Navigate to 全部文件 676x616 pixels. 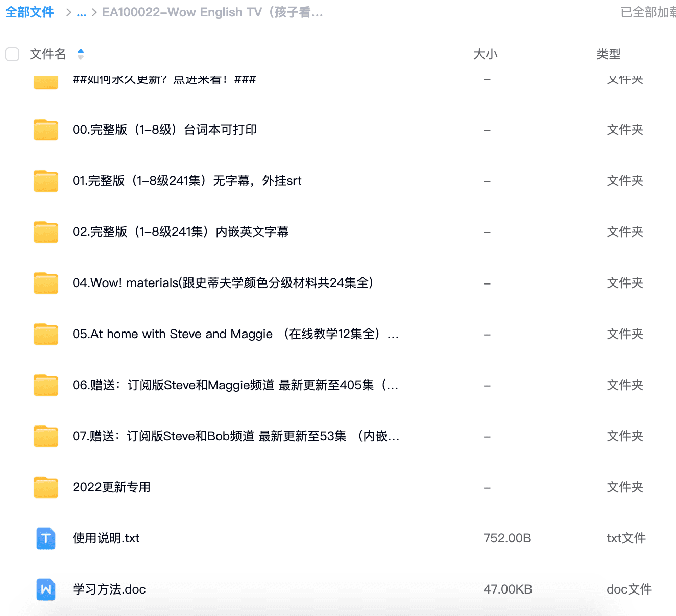coord(29,12)
